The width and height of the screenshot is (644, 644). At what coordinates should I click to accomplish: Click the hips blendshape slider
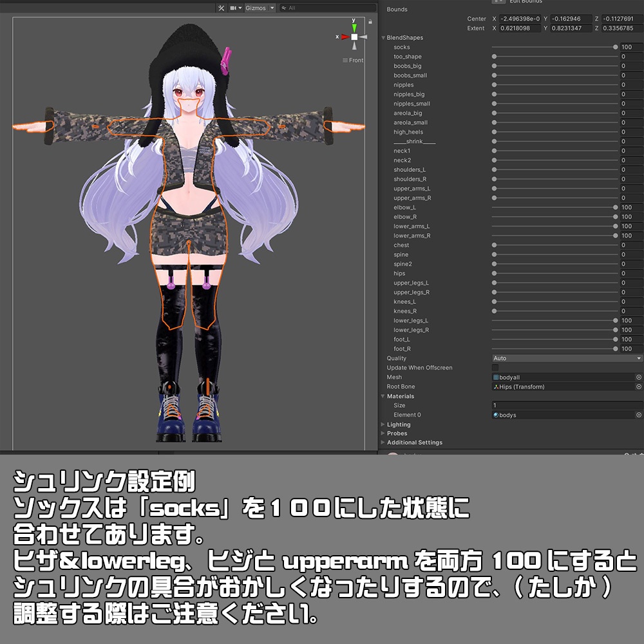tap(555, 273)
